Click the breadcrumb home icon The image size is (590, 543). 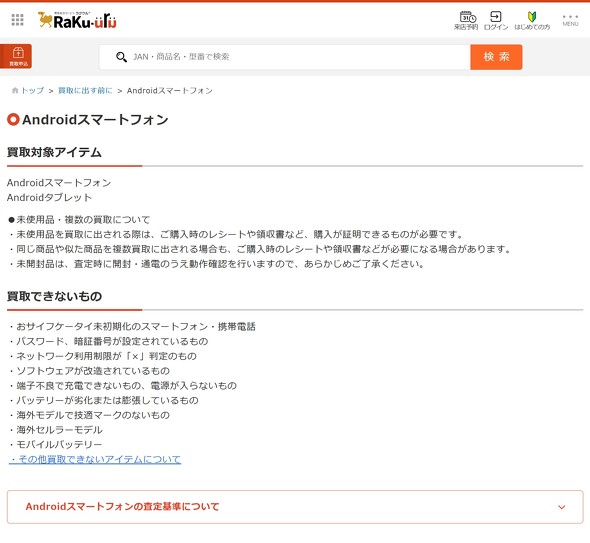click(x=15, y=90)
